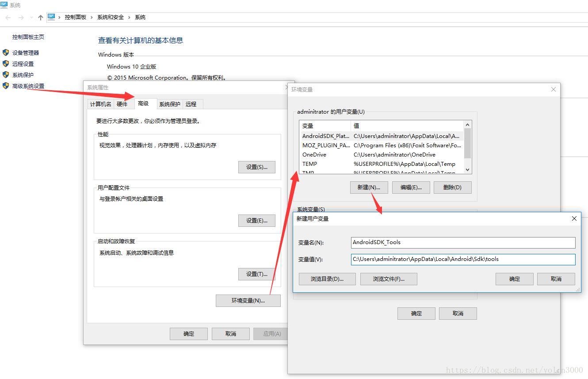Click 设置(S) under 性能
This screenshot has width=588, height=379.
257,167
